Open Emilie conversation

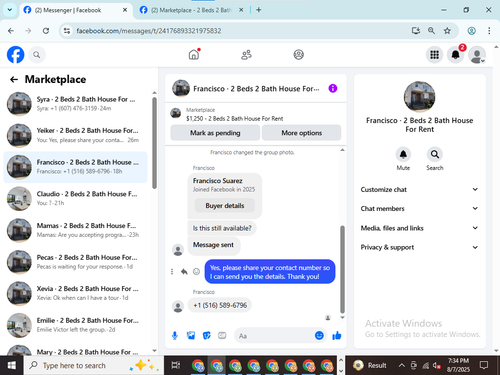(x=75, y=325)
